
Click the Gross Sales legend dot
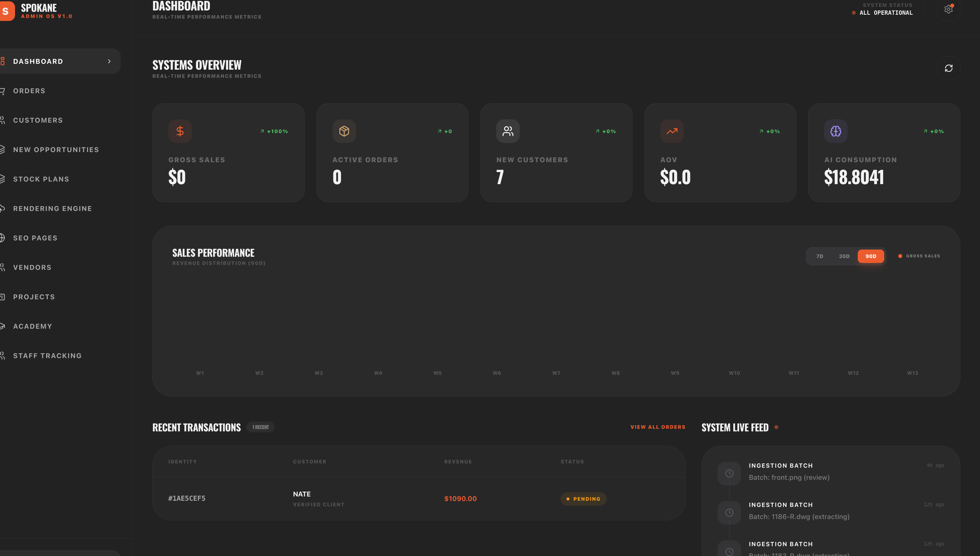[x=900, y=256]
